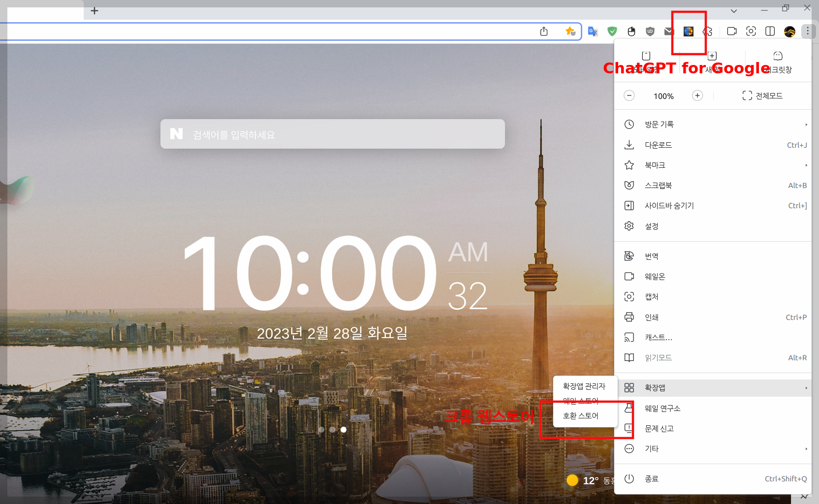819x504 pixels.
Task: Select 읽기모드 reading mode item
Action: [713, 357]
